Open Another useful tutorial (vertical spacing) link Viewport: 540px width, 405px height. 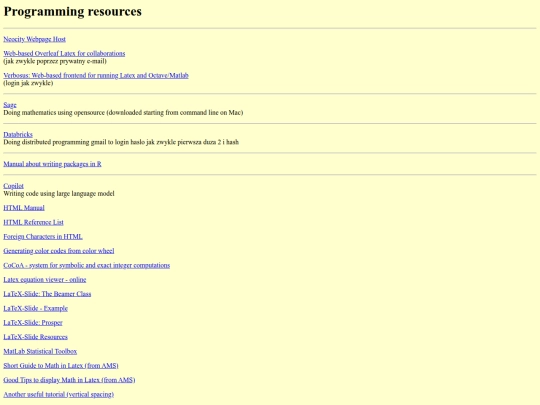(59, 395)
